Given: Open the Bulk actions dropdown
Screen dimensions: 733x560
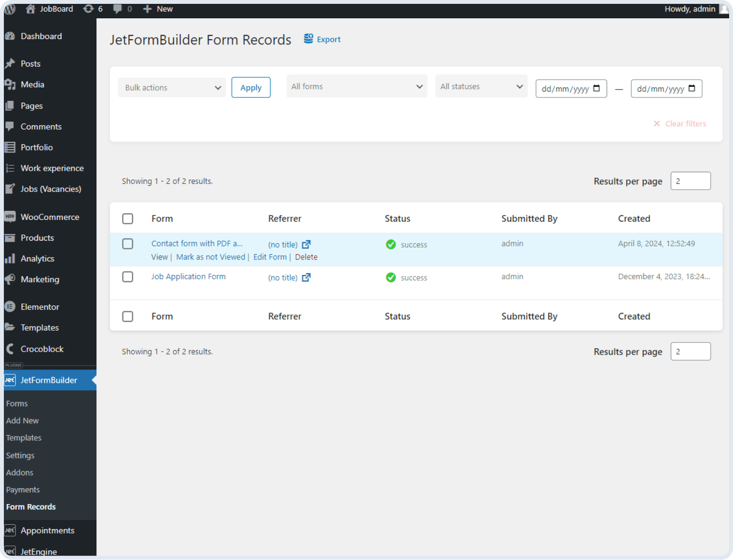Looking at the screenshot, I should point(172,87).
